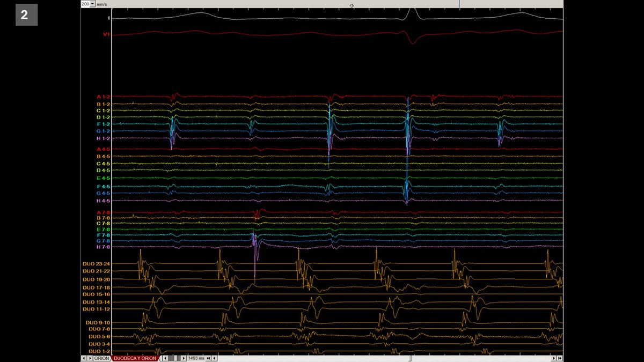Select the E 4-5 channel label
The width and height of the screenshot is (644, 362).
103,178
